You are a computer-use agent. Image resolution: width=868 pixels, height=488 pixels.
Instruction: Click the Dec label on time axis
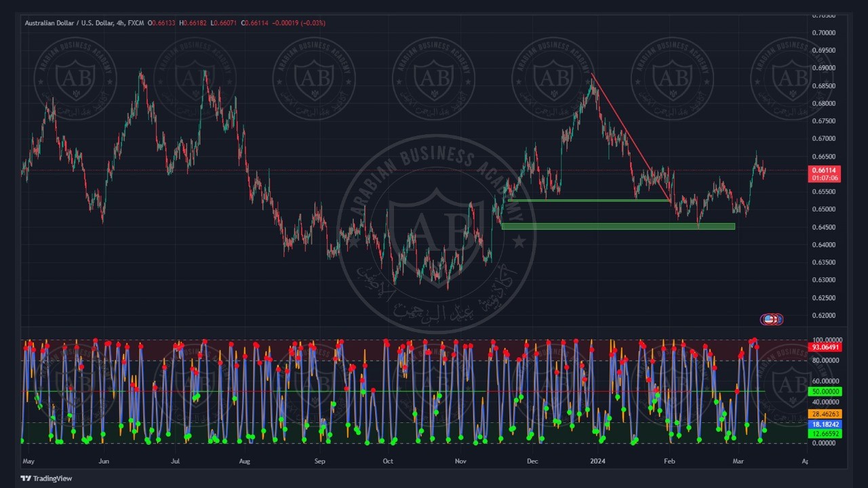(532, 462)
